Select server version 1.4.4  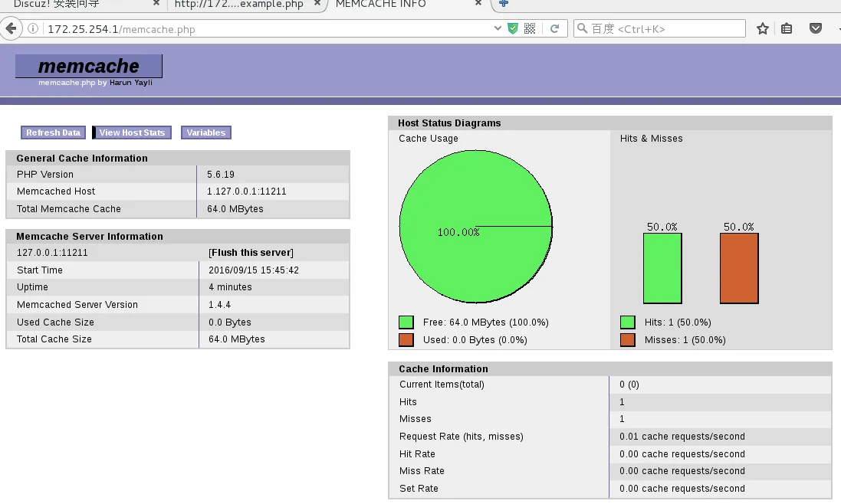[219, 304]
